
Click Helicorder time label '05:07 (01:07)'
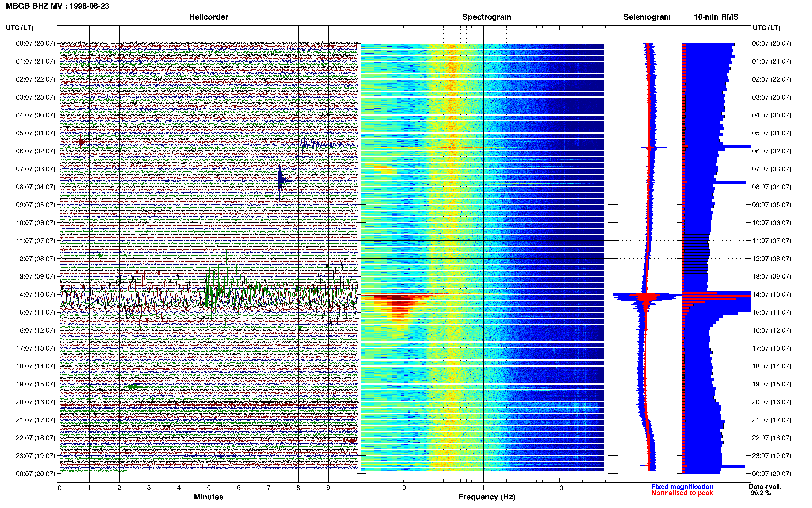pyautogui.click(x=36, y=133)
